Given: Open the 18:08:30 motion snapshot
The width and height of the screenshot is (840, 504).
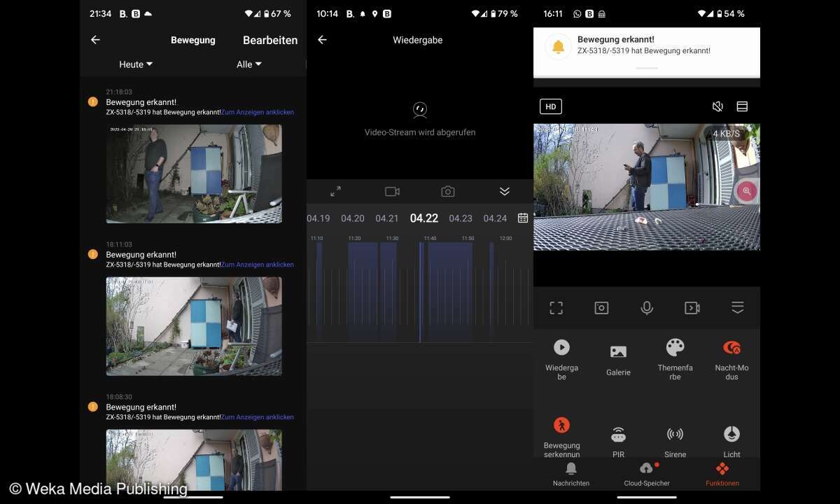Looking at the screenshot, I should click(x=194, y=460).
